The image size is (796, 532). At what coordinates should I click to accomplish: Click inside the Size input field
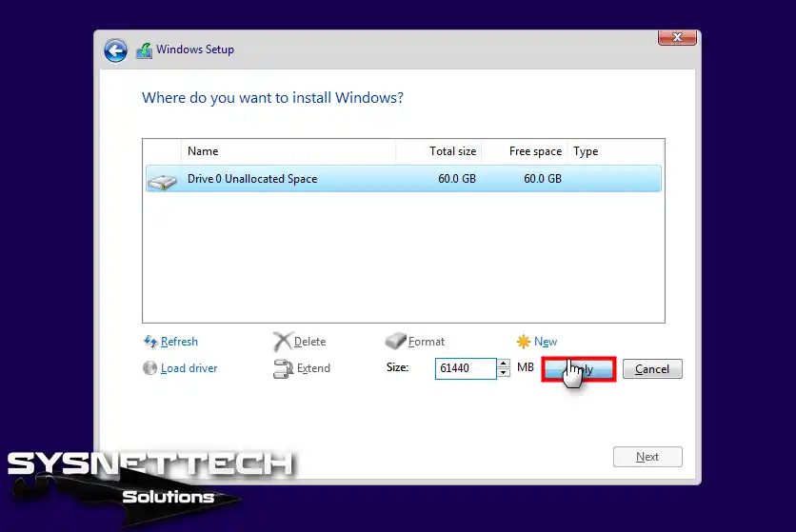point(465,368)
